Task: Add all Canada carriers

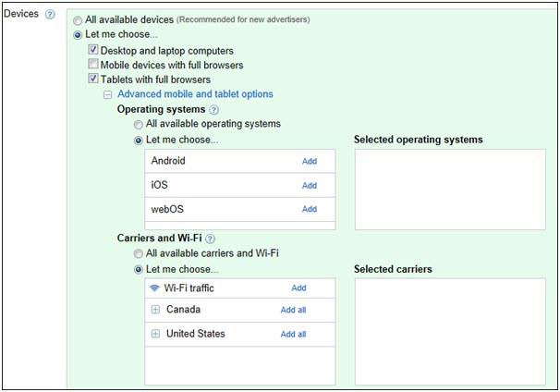Action: pos(293,310)
